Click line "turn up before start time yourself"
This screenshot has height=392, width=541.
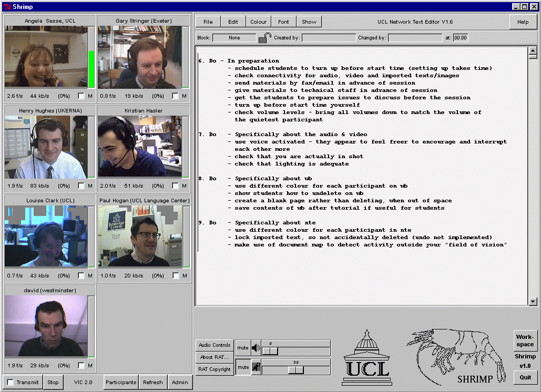point(297,105)
